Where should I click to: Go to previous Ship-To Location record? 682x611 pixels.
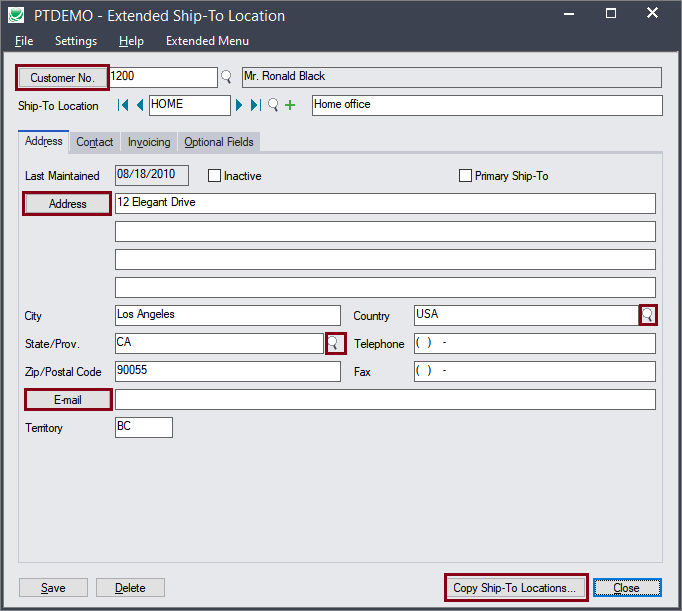tap(140, 105)
